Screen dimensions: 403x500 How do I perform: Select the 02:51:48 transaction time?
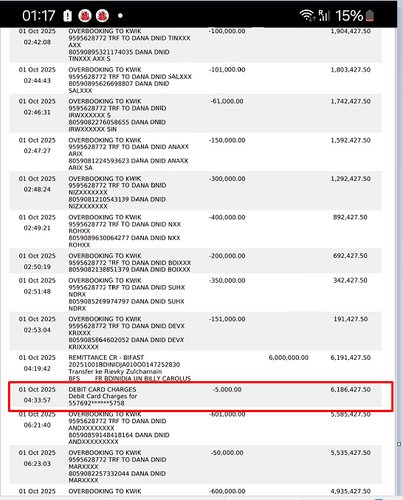(x=37, y=292)
